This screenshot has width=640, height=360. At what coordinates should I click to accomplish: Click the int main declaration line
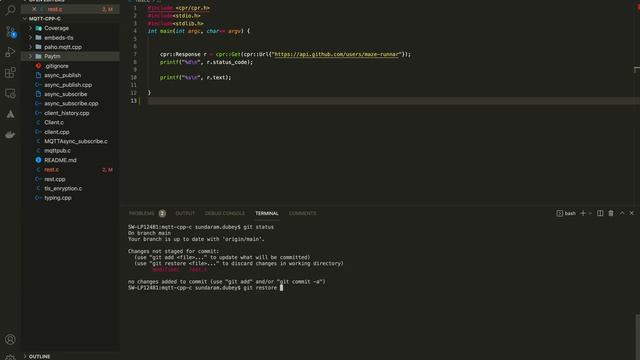199,31
